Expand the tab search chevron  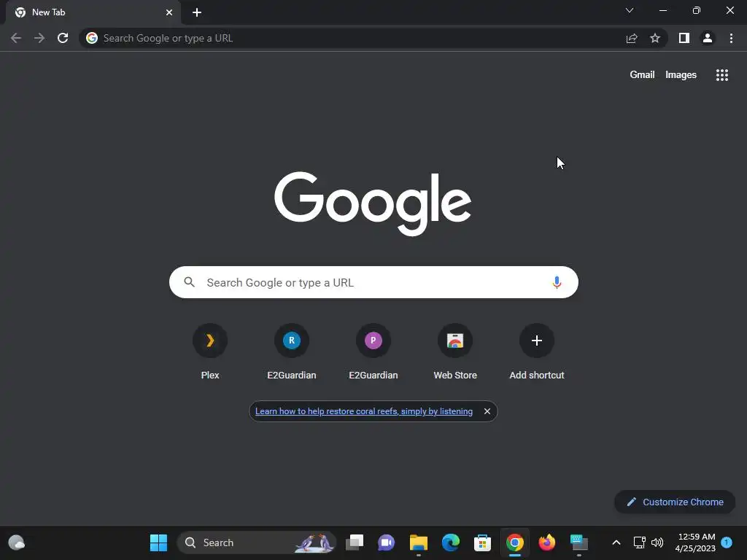[630, 10]
